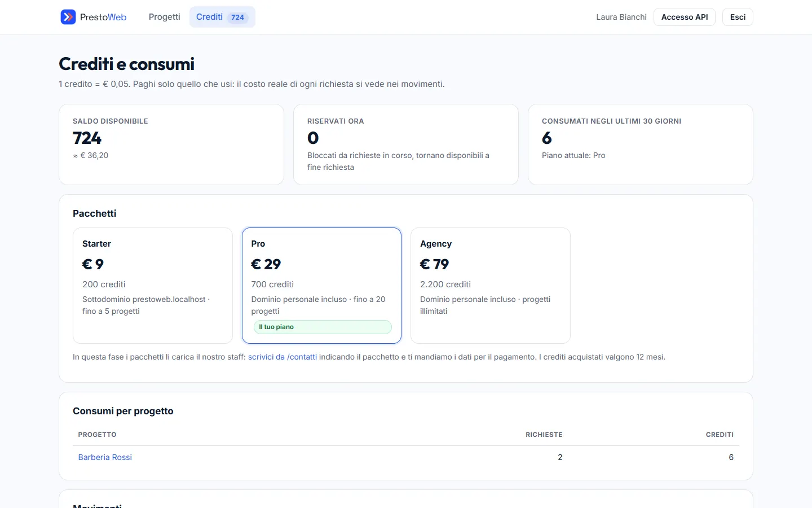Open the Progetti tab
Screen dimensions: 812x508
(164, 17)
